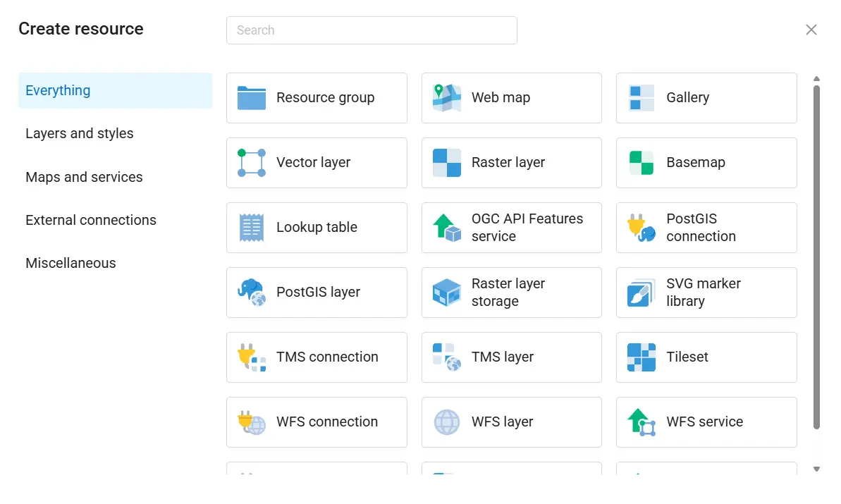Pick the WFS connection icon
The height and width of the screenshot is (504, 841).
click(252, 422)
